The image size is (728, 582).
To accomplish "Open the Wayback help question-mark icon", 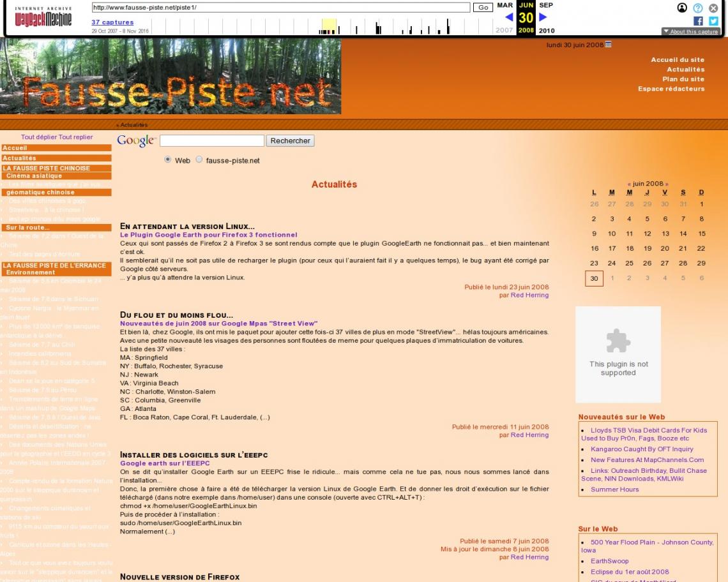I will [x=698, y=8].
